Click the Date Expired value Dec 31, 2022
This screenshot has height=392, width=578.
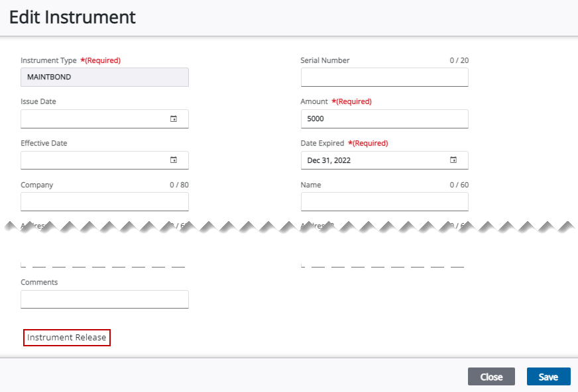(x=329, y=160)
